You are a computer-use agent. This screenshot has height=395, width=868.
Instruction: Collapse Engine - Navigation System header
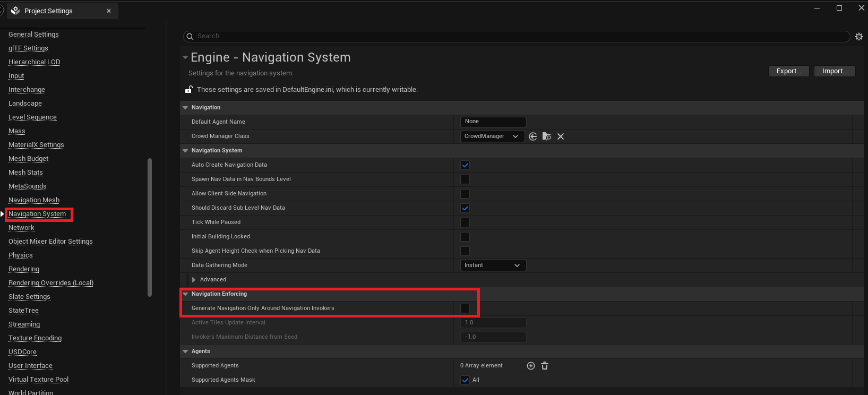tap(185, 57)
